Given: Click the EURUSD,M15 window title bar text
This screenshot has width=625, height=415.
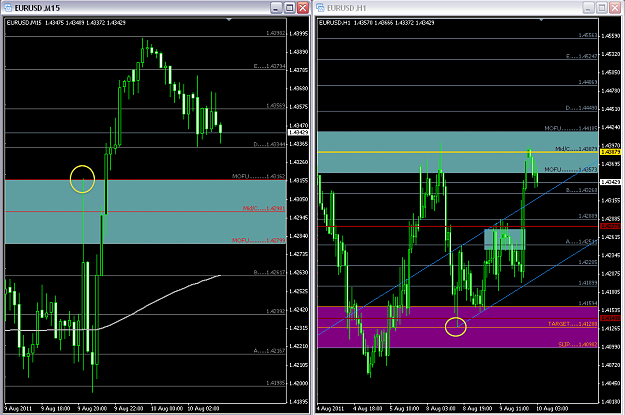Looking at the screenshot, I should 37,8.
